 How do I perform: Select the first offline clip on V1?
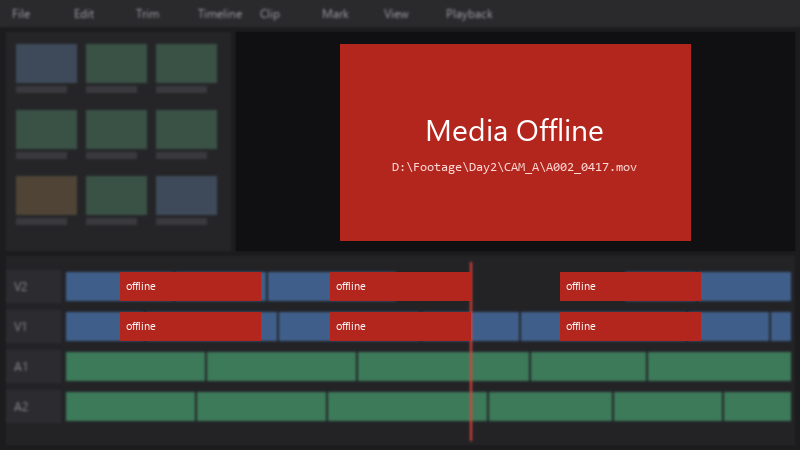[190, 327]
